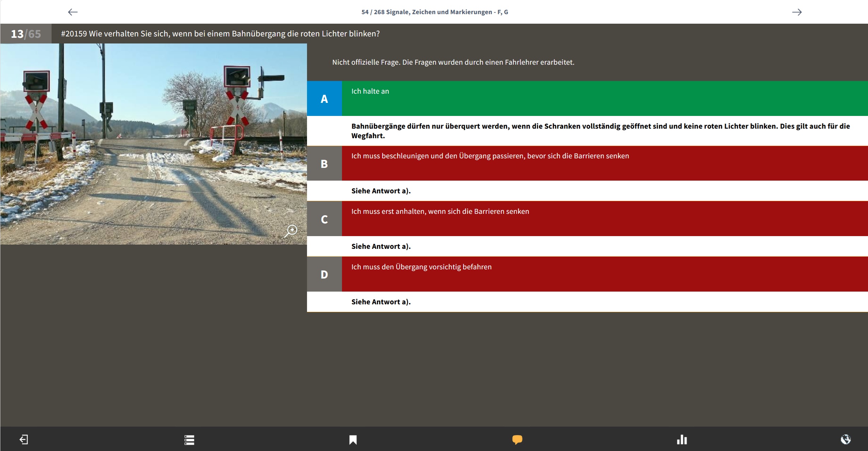Go to previous question with left arrow
The width and height of the screenshot is (868, 451).
point(73,12)
